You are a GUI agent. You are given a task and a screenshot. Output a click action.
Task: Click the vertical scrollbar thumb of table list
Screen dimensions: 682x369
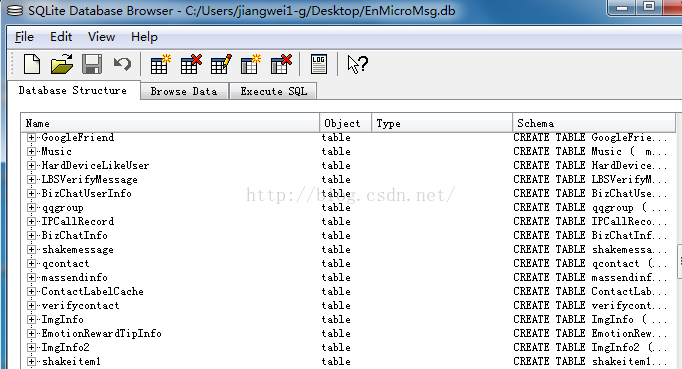[x=679, y=261]
